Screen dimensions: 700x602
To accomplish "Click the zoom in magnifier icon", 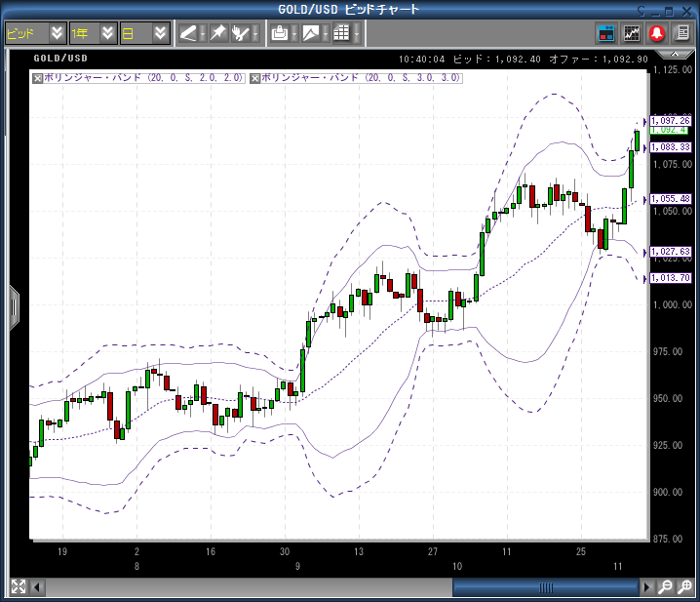I will (x=685, y=586).
